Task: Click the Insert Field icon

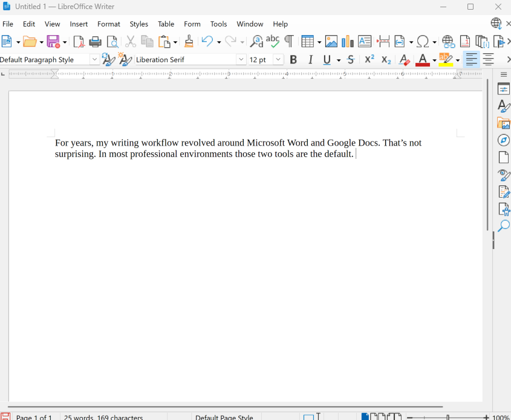Action: click(400, 41)
